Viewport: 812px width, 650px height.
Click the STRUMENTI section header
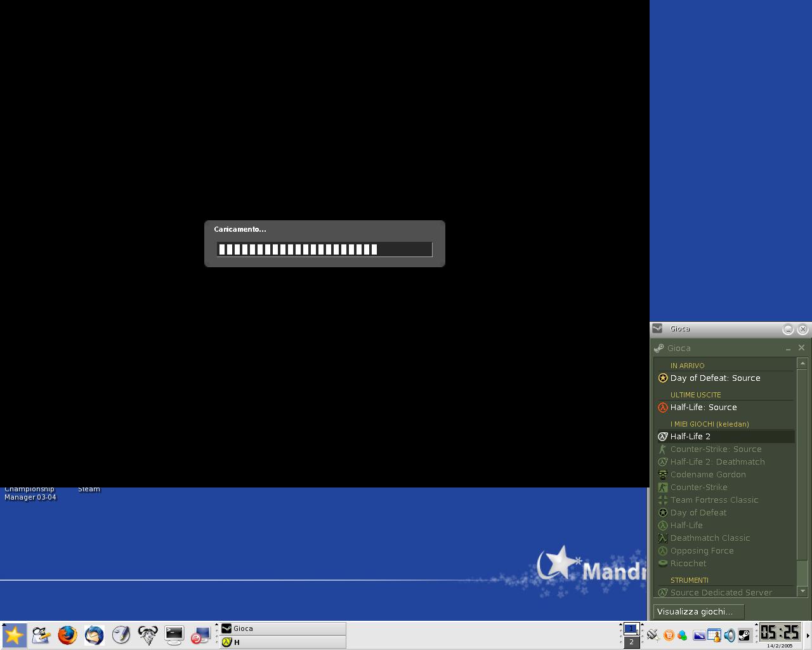tap(689, 580)
